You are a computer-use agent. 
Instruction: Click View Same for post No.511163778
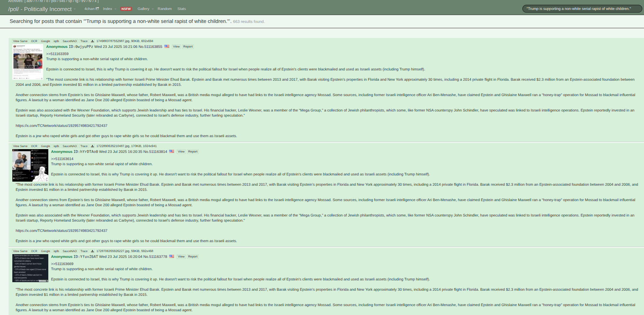click(x=20, y=251)
